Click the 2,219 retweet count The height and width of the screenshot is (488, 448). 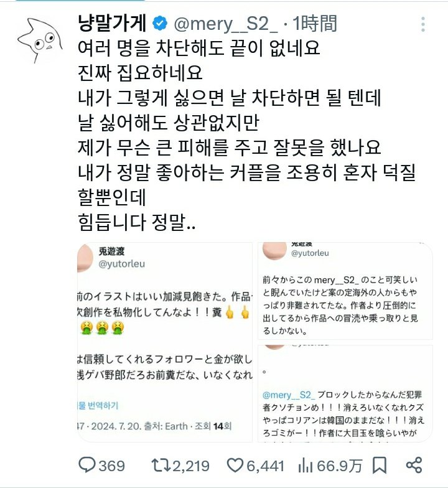(191, 466)
